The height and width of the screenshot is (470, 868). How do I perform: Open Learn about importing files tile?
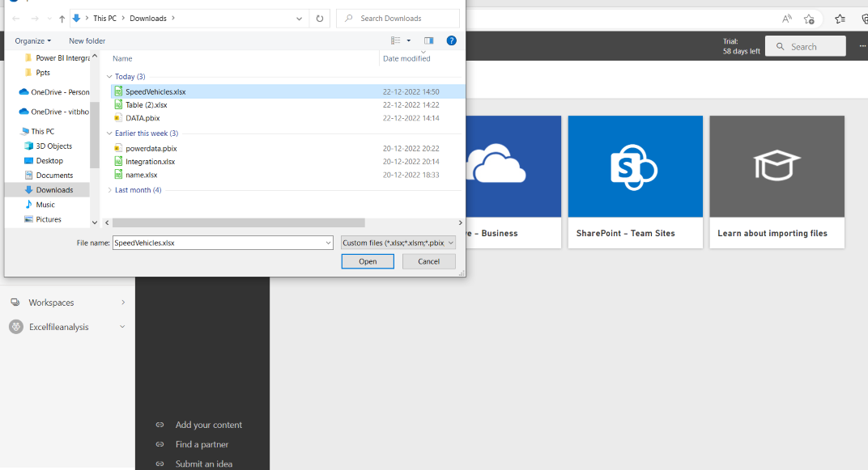point(777,182)
